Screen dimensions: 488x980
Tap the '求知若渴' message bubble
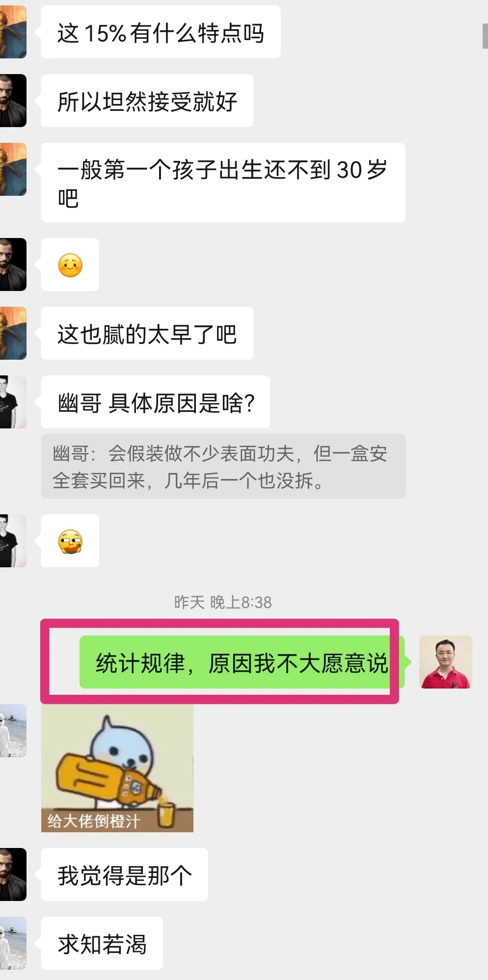pos(102,943)
